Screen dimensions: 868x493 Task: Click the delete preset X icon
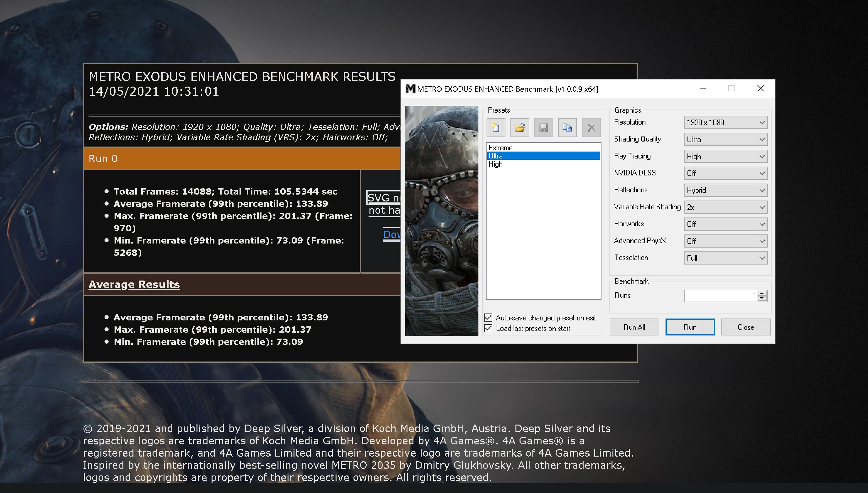tap(591, 128)
